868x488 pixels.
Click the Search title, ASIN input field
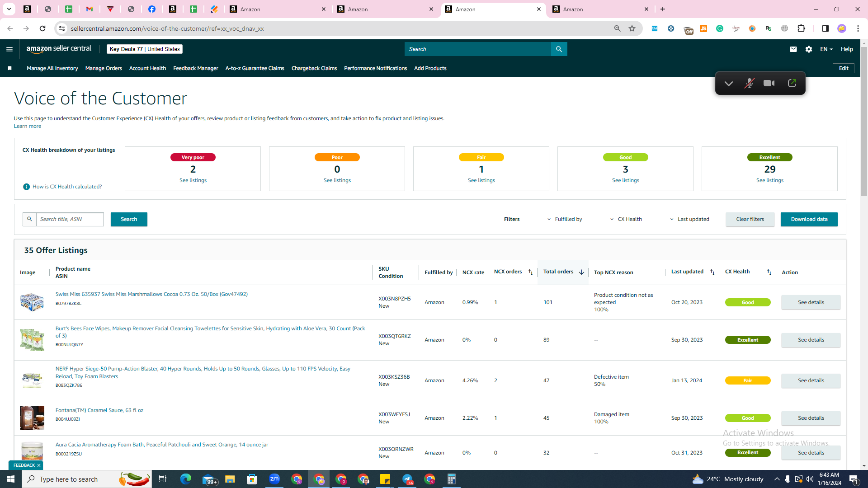pos(70,219)
